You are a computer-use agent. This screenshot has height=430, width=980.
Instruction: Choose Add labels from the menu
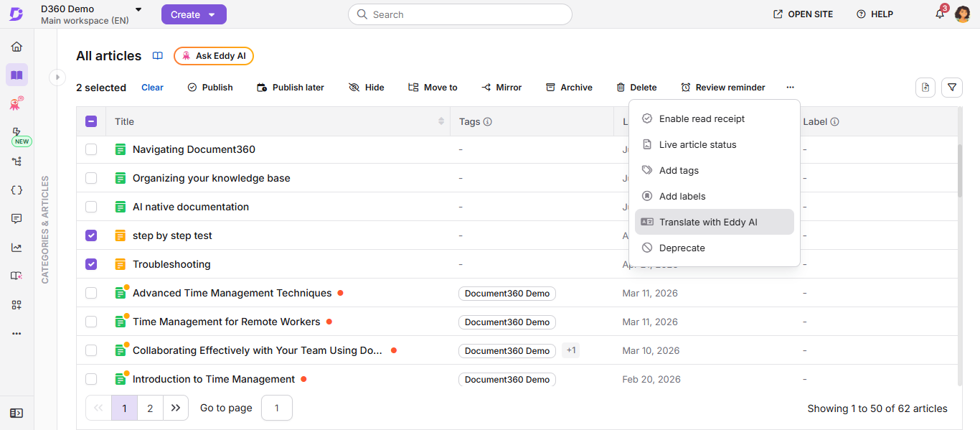pos(715,196)
